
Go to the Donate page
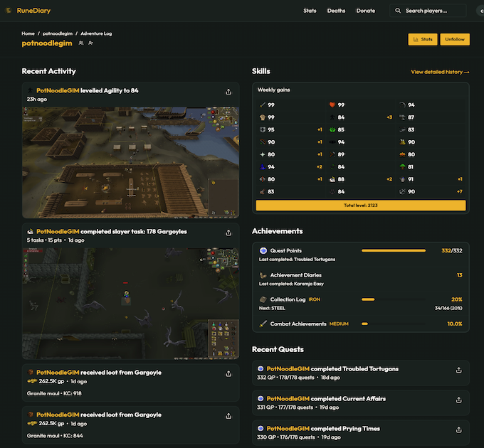365,11
